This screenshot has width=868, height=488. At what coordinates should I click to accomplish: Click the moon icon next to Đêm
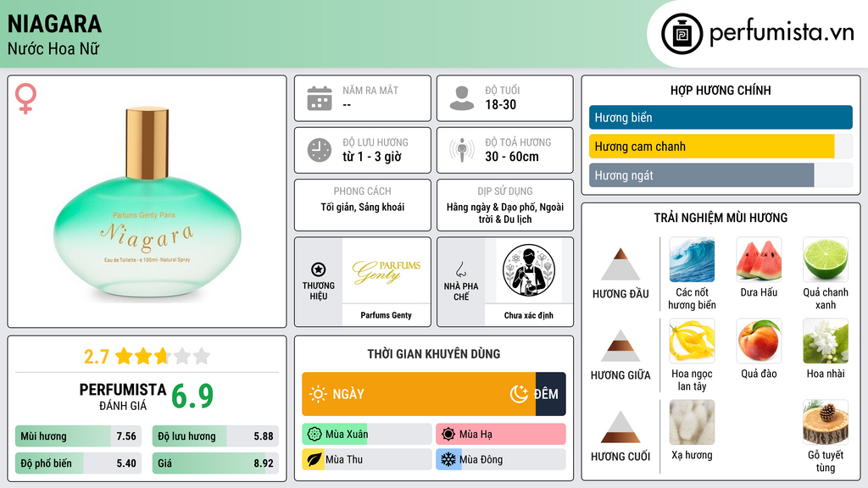tap(519, 394)
